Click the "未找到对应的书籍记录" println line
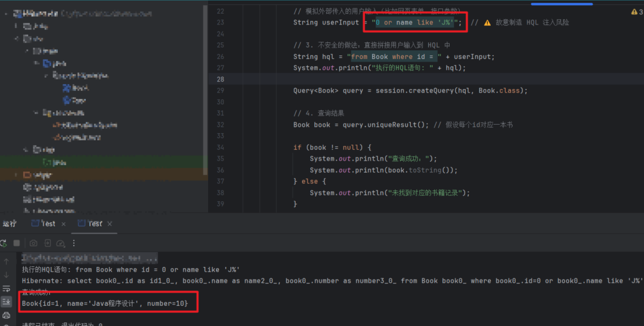644x326 pixels. [390, 193]
